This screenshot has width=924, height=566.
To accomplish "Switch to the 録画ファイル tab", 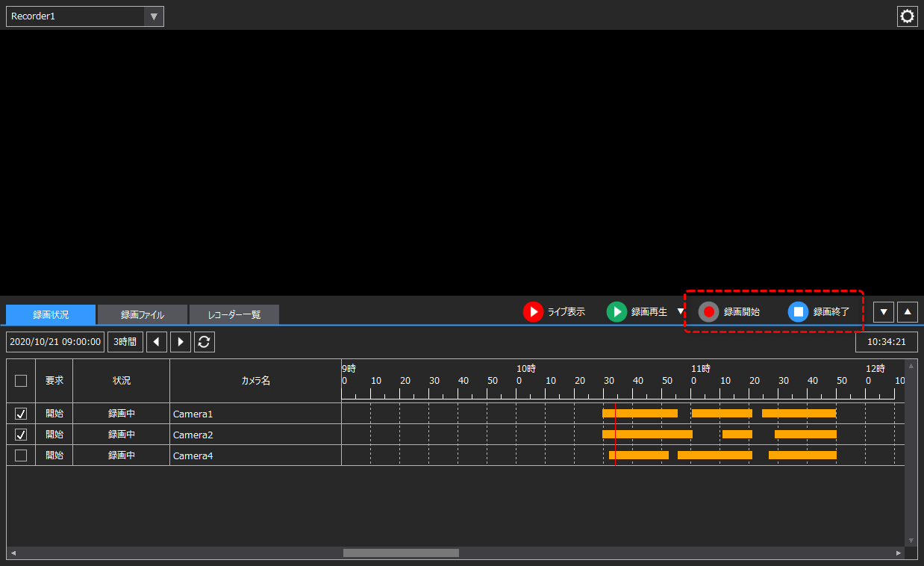I will [141, 314].
